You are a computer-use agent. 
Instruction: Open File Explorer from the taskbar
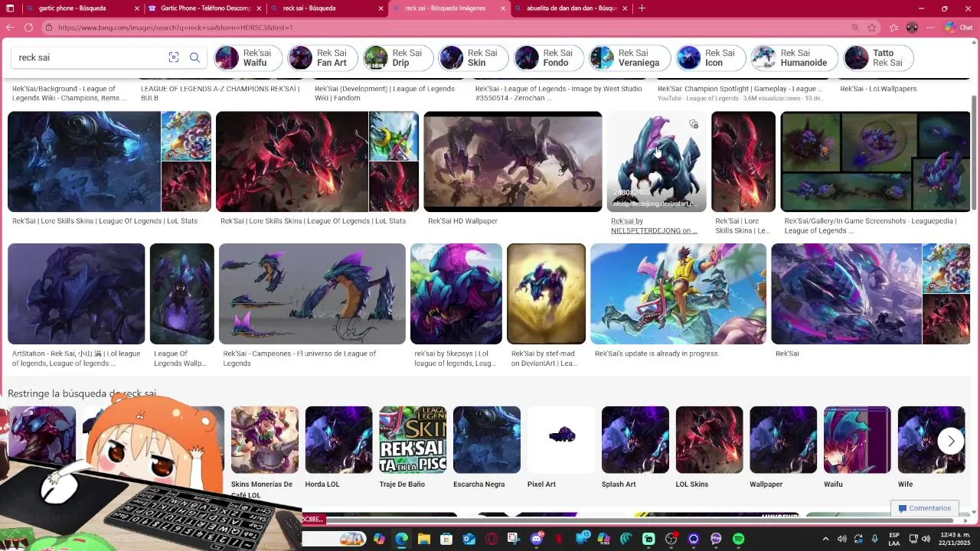tap(423, 539)
